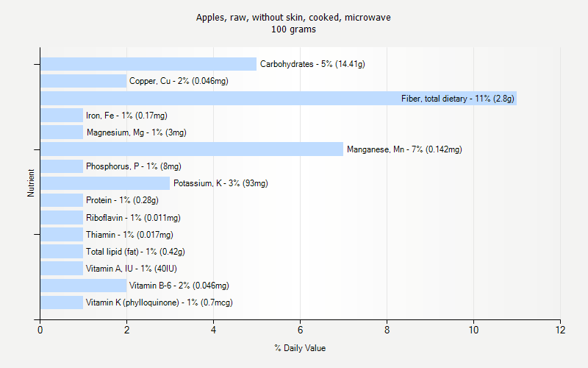Select the Phosphorus, P bar
This screenshot has width=588, height=368.
[62, 166]
